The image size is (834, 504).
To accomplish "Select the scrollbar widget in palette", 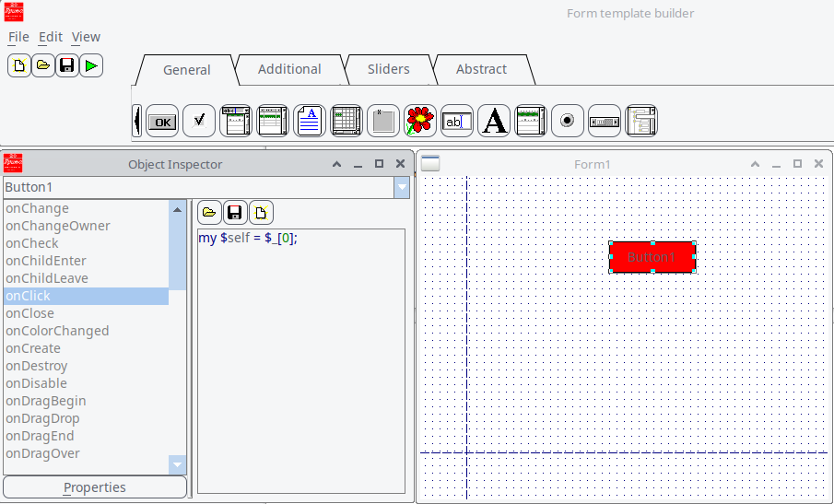I will point(605,121).
